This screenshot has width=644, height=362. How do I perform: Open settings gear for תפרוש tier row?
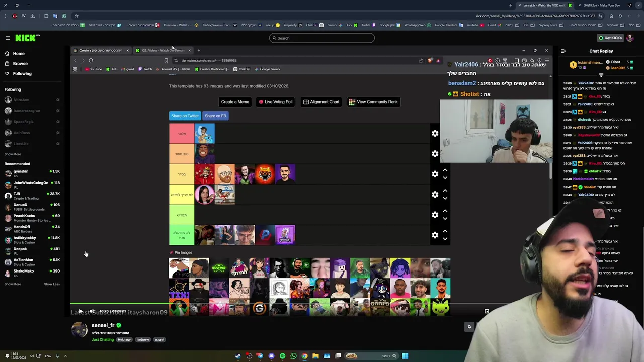click(x=435, y=215)
